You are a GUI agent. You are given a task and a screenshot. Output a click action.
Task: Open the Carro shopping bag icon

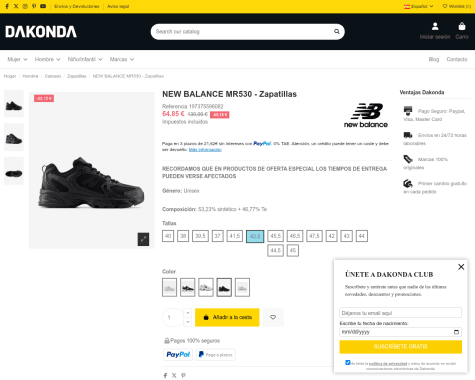pos(462,26)
